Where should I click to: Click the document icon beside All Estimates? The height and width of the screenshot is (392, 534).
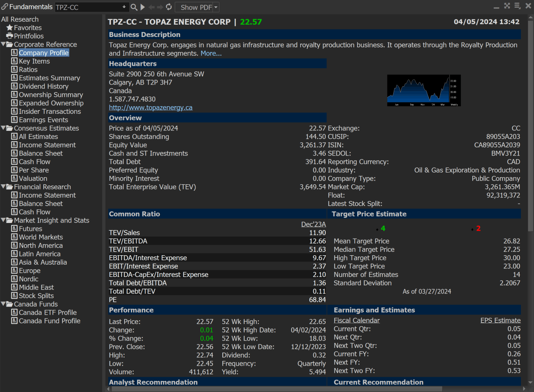pyautogui.click(x=14, y=137)
